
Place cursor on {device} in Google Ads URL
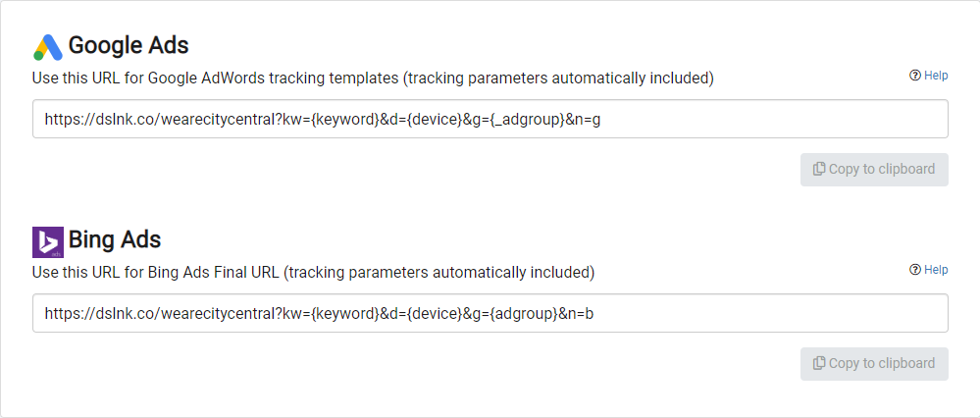click(436, 120)
